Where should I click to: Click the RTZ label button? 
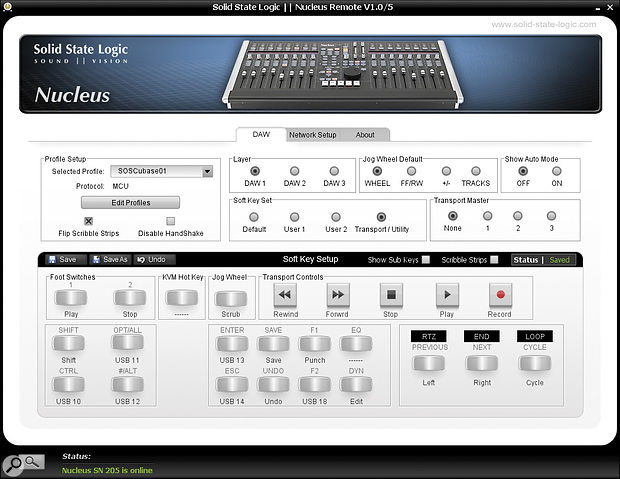429,336
